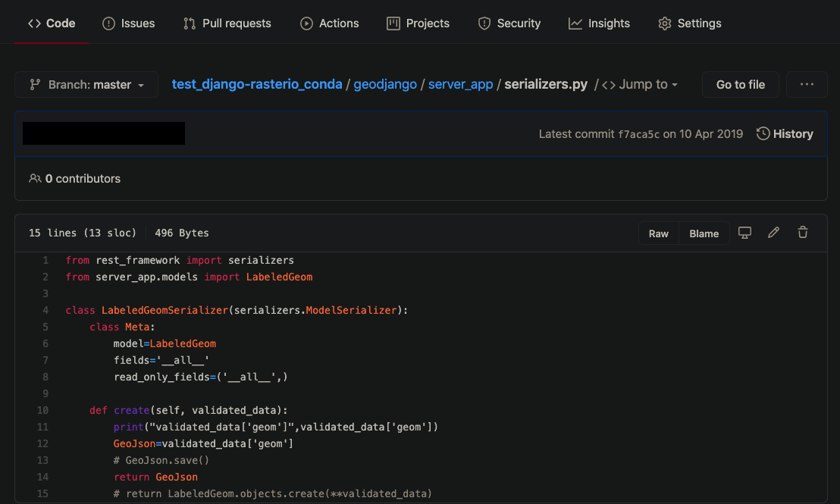This screenshot has height=504, width=840.
Task: Open the Pull requests tab
Action: 227,23
